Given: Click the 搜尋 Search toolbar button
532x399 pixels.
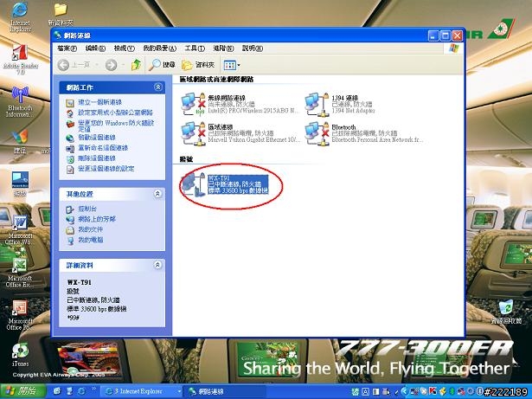Looking at the screenshot, I should pyautogui.click(x=163, y=65).
